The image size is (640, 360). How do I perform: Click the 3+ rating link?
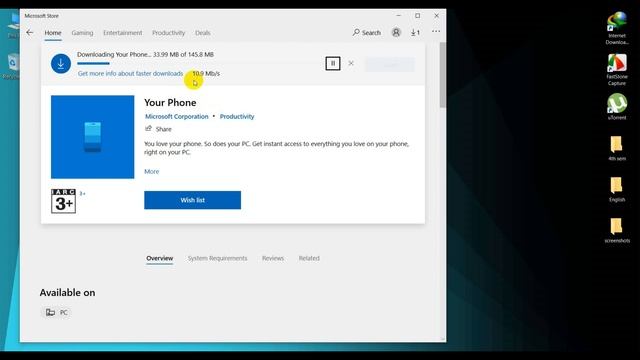82,193
